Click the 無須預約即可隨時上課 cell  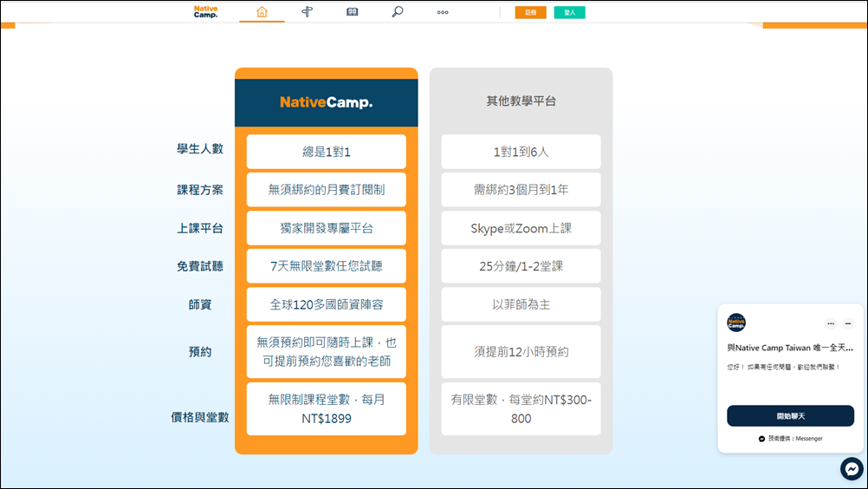(x=326, y=352)
